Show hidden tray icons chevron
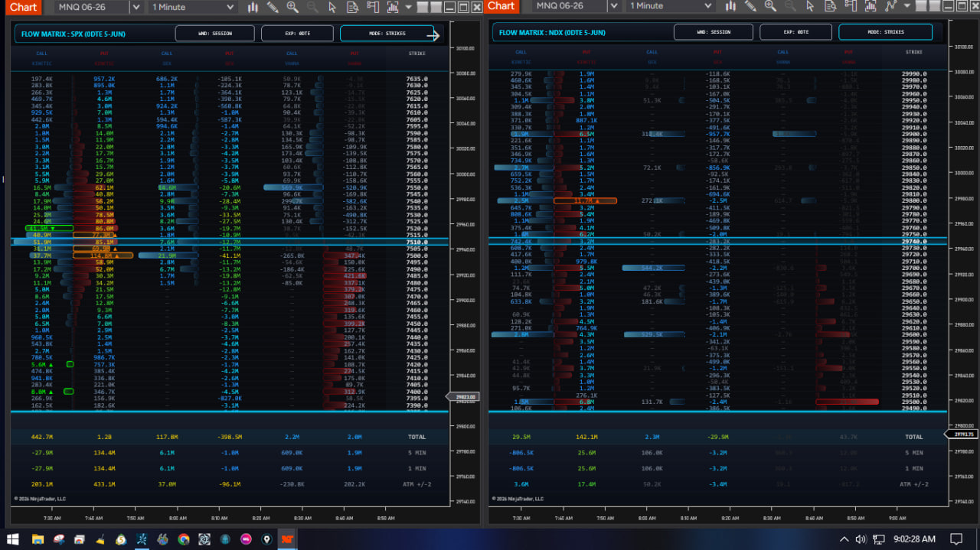980x550 pixels. 844,539
